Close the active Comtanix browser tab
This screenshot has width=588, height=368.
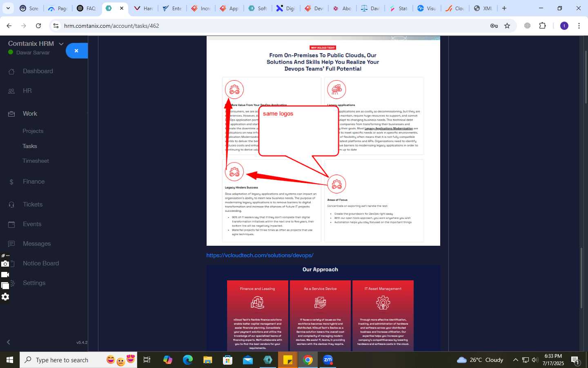click(122, 8)
